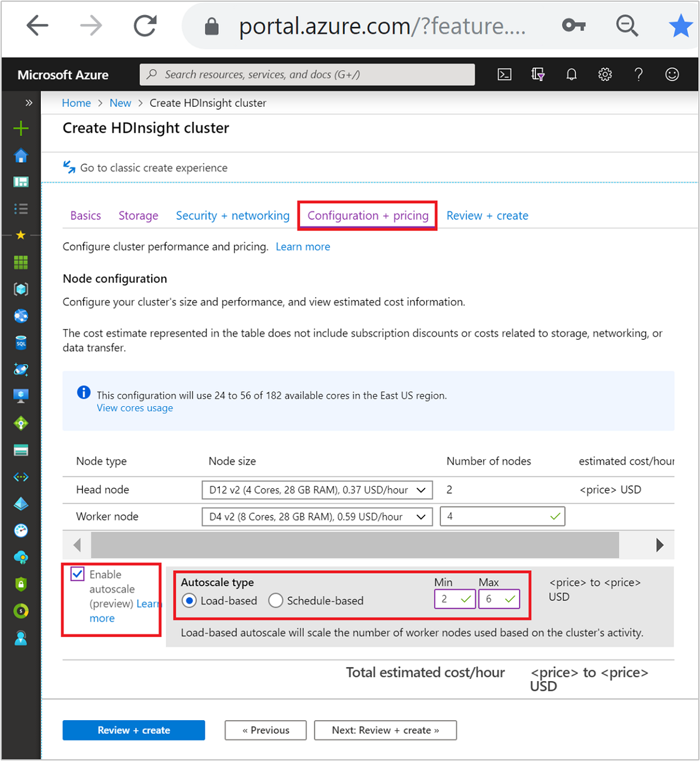This screenshot has width=700, height=761.
Task: Open portal settings gear icon
Action: 605,75
